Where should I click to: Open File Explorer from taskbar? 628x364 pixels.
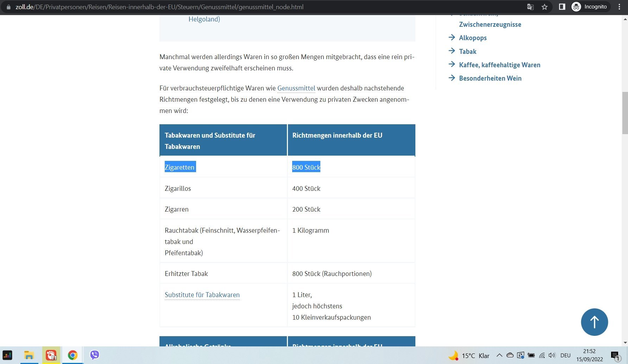(29, 355)
